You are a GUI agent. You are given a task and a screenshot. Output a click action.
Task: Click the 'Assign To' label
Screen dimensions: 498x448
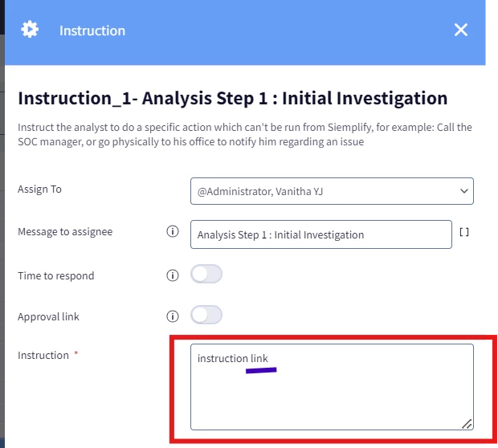point(39,189)
